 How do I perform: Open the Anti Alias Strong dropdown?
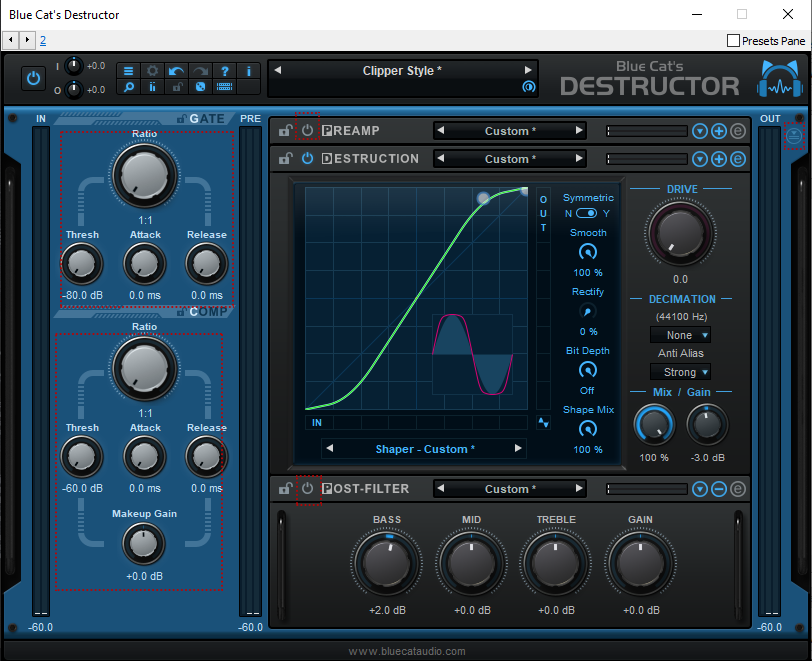click(x=680, y=372)
